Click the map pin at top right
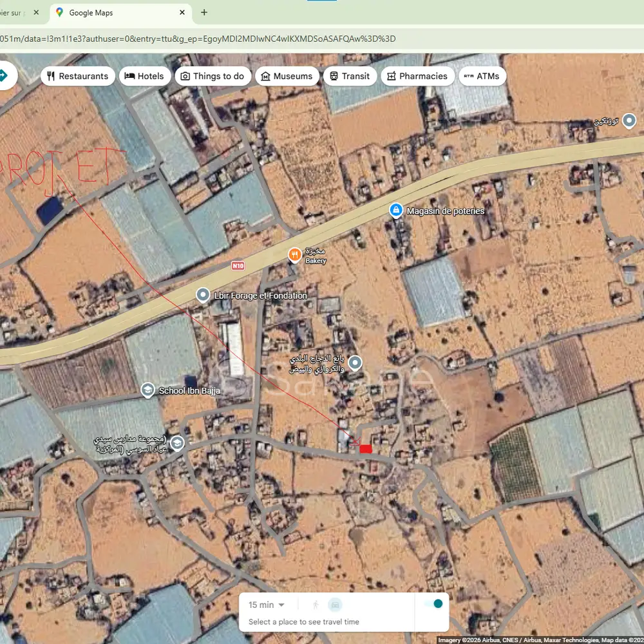 point(629,120)
